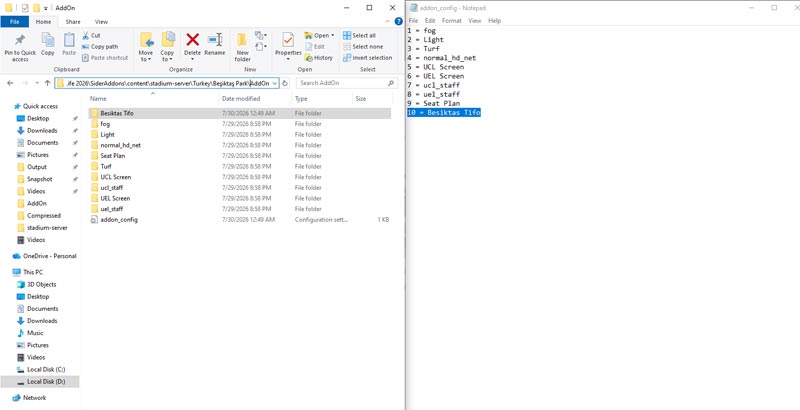Click Select none in ribbon

(x=363, y=46)
